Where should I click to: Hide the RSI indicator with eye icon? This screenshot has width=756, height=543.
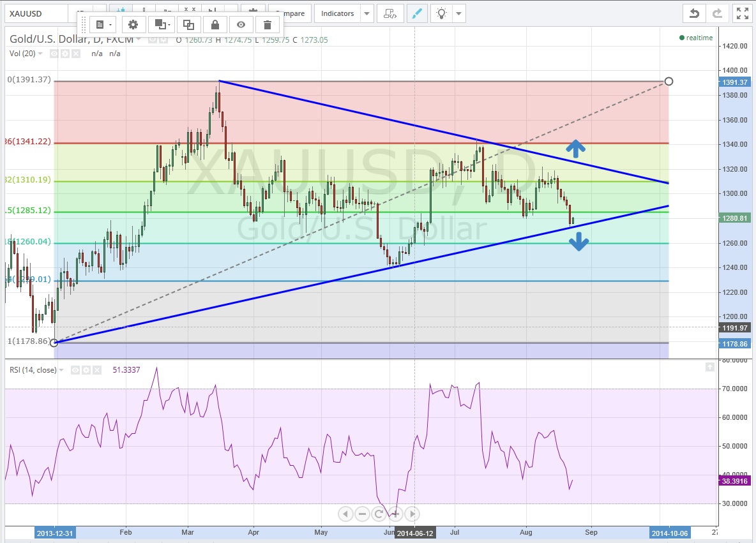point(75,370)
